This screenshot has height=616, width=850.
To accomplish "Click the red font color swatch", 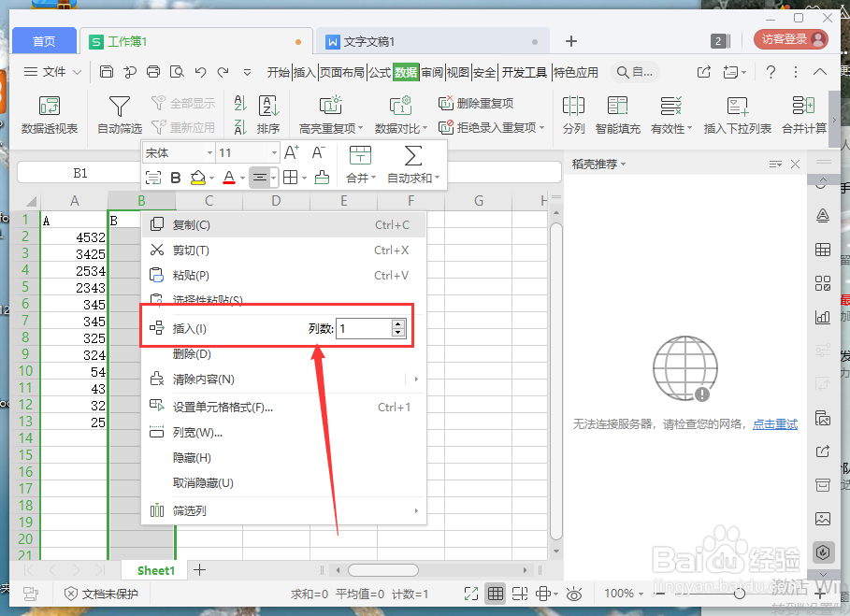I will 226,178.
